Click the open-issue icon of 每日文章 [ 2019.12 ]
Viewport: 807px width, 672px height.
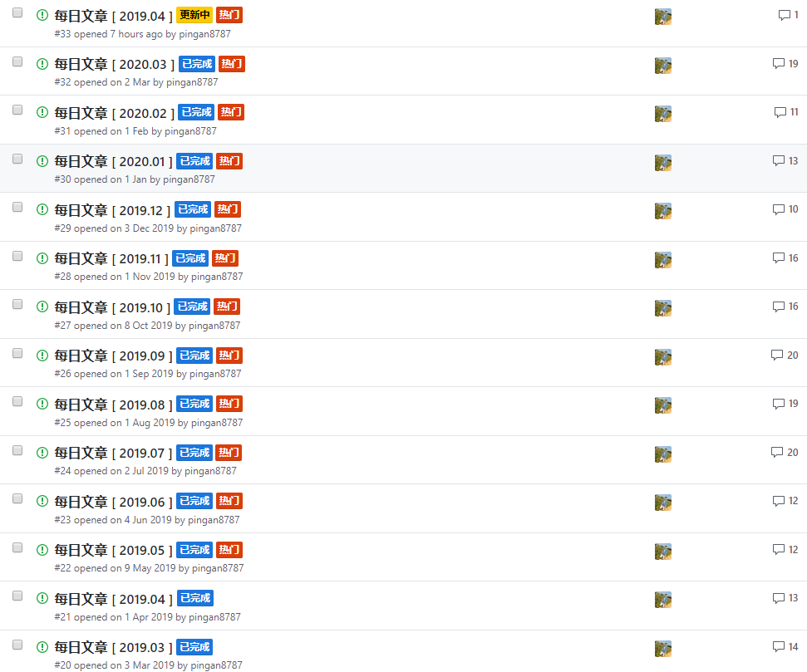(x=42, y=209)
